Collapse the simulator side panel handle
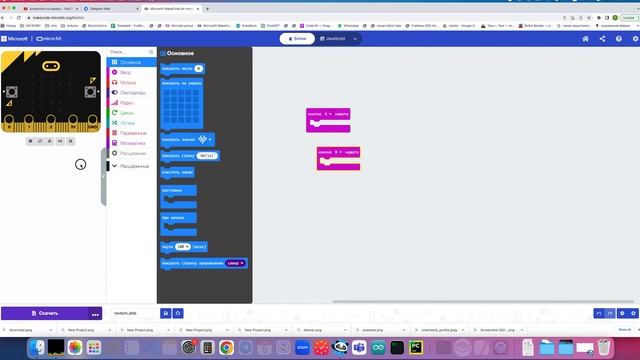The width and height of the screenshot is (640, 360). 104,176
